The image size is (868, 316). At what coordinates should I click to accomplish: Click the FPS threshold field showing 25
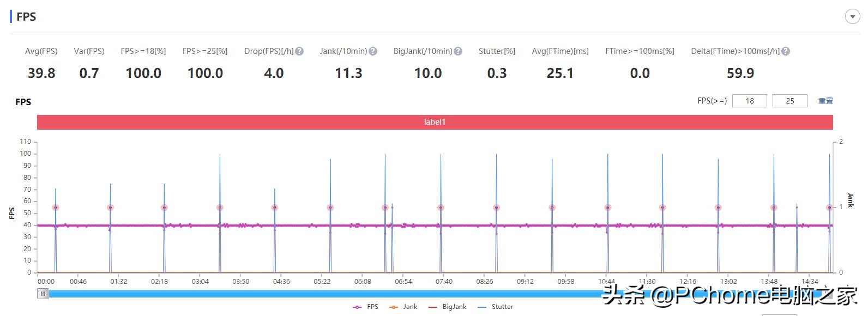[x=789, y=101]
